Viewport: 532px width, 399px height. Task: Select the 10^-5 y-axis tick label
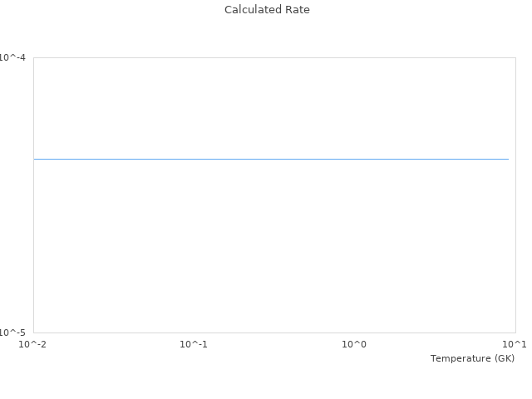point(13,332)
